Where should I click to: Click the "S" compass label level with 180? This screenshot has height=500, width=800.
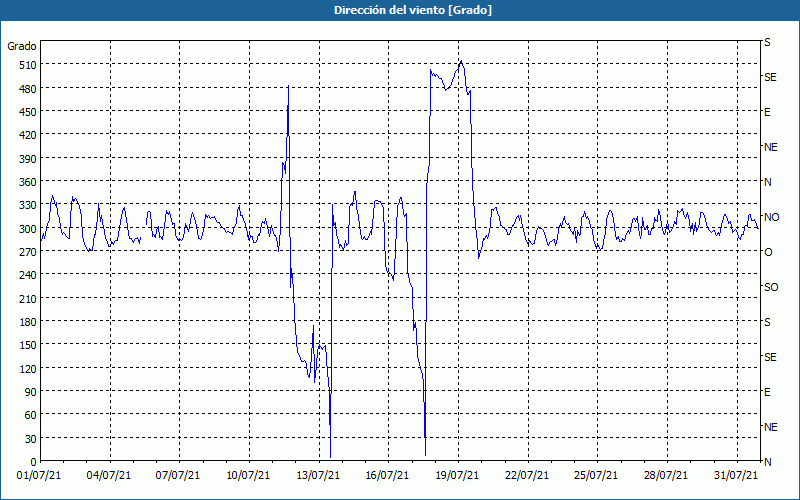coord(767,322)
